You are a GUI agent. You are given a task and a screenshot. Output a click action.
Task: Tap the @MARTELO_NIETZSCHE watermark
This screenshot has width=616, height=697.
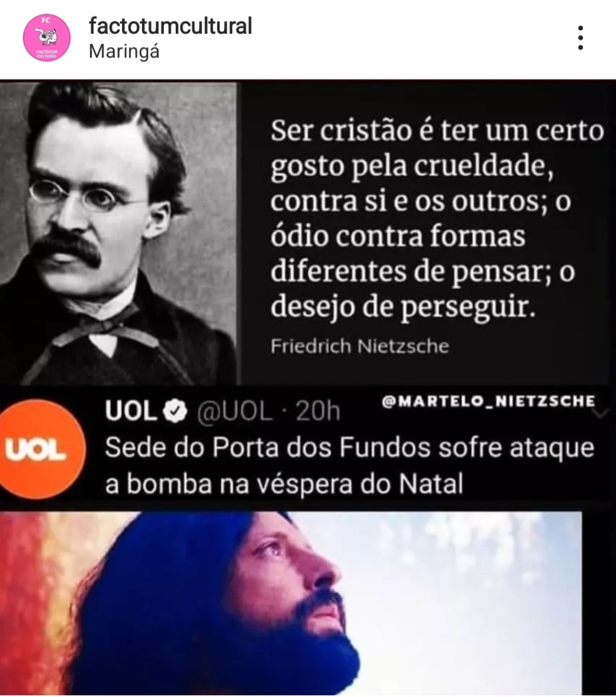point(488,401)
